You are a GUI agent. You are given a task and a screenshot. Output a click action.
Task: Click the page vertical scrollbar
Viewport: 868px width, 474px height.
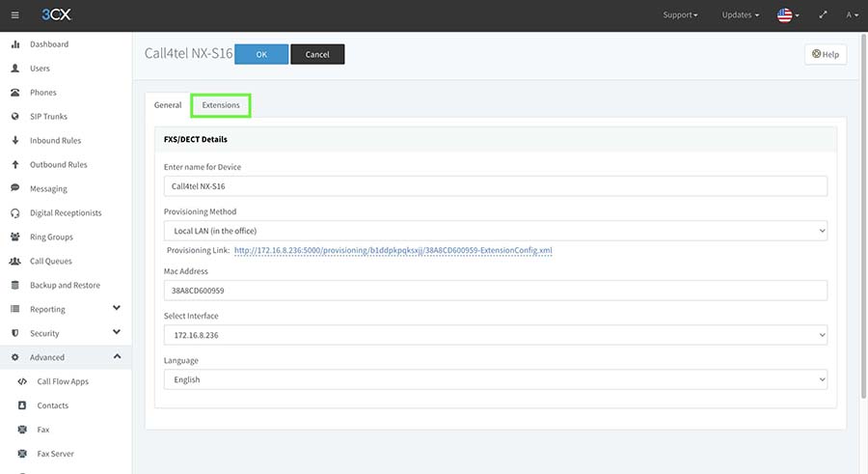pos(863,216)
